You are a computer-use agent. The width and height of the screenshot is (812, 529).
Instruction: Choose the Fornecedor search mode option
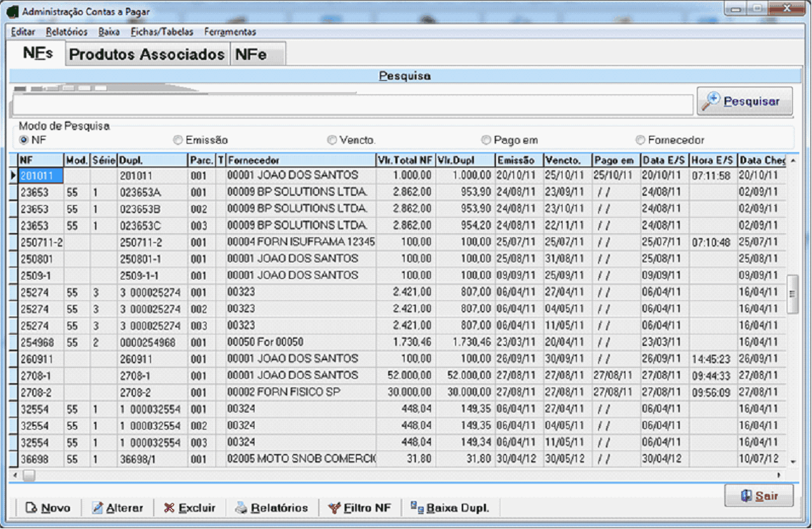[640, 140]
